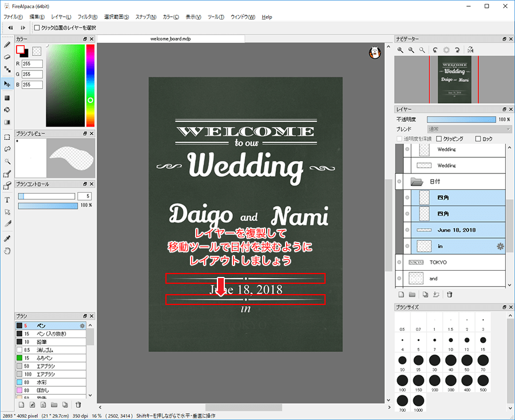Select the Hand pan tool
This screenshot has width=515, height=420.
point(7,251)
